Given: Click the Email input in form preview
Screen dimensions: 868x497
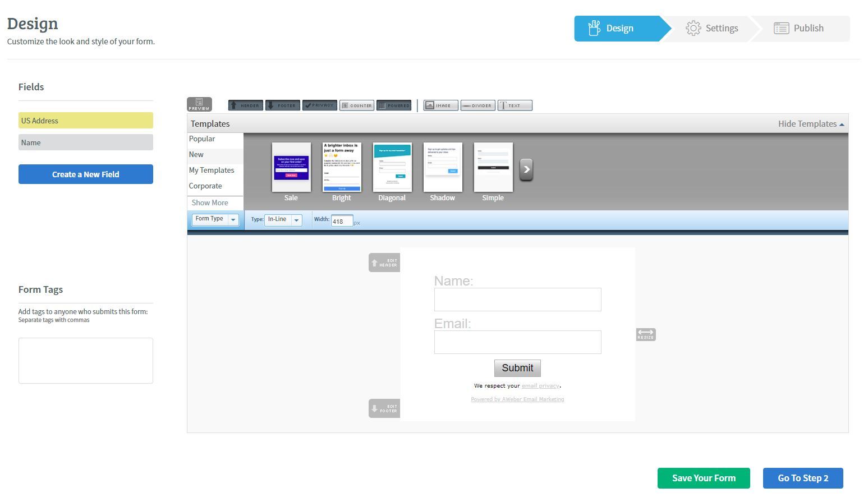Looking at the screenshot, I should [x=517, y=342].
